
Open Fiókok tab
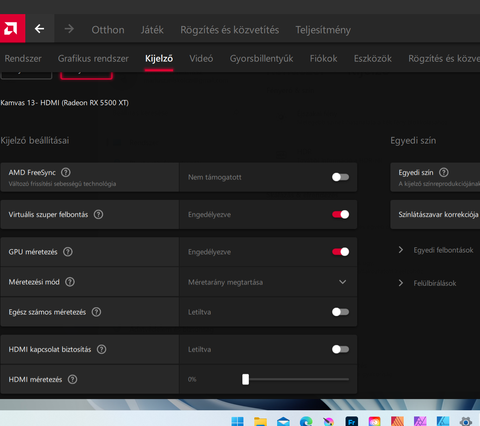[324, 59]
